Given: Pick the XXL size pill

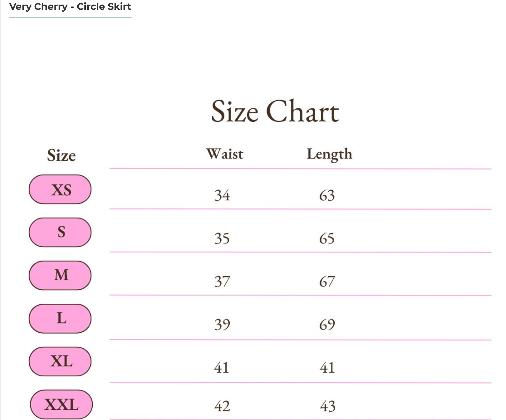Looking at the screenshot, I should [x=61, y=404].
